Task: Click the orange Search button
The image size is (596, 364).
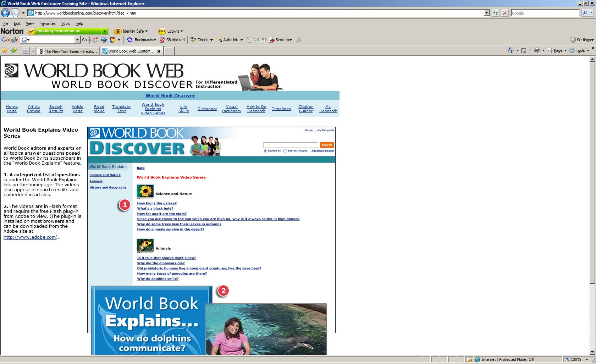Action: [327, 145]
